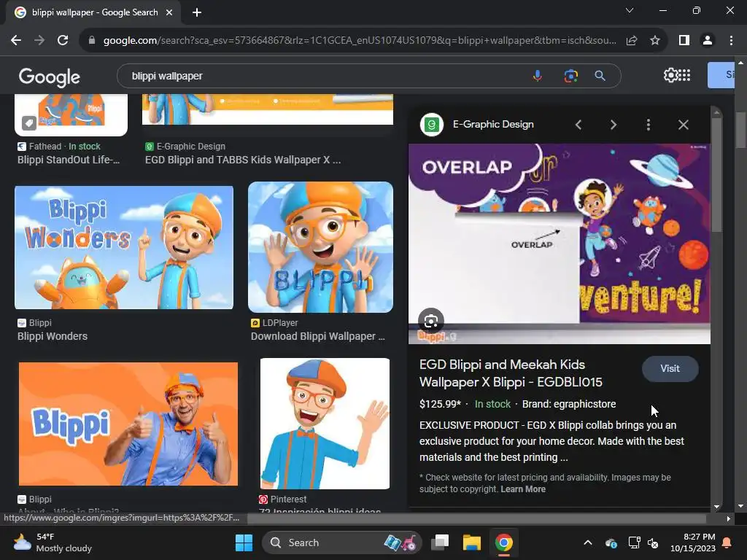Open the Fathead Blippi StandOut thumbnail
Viewport: 747px width, 560px height.
pos(71,114)
